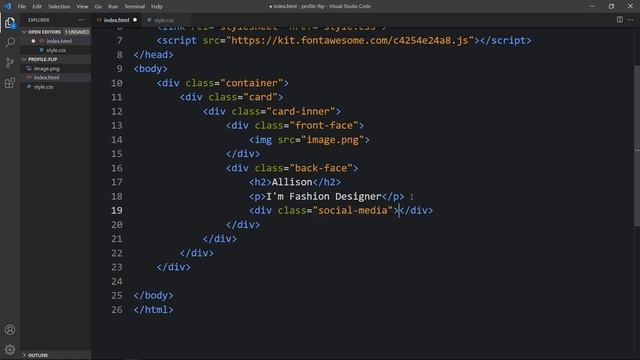
Task: Open the Run menu
Action: [113, 7]
